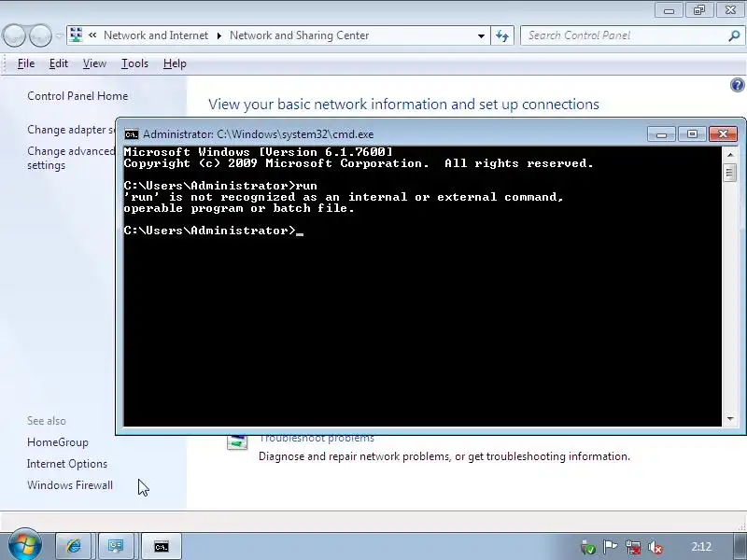Focus the Search Control Panel field

[623, 35]
